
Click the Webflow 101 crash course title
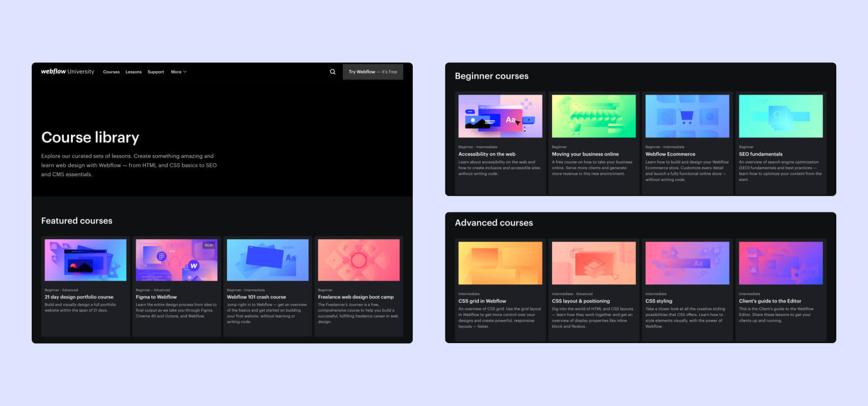coord(256,297)
